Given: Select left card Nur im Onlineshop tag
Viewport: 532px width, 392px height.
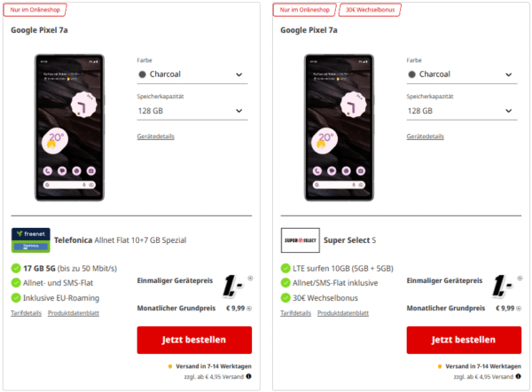Looking at the screenshot, I should click(x=35, y=10).
